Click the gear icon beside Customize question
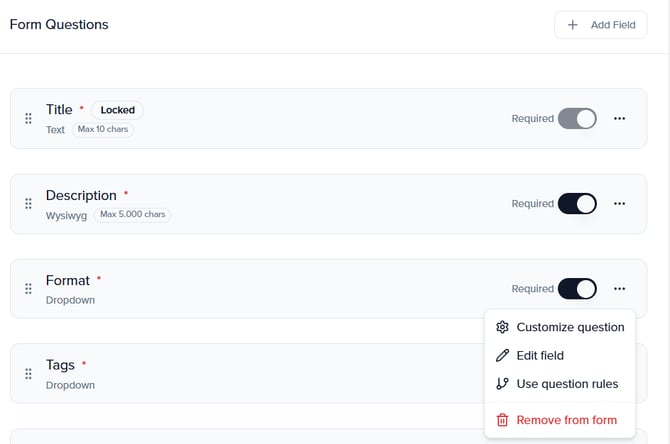 pyautogui.click(x=502, y=327)
